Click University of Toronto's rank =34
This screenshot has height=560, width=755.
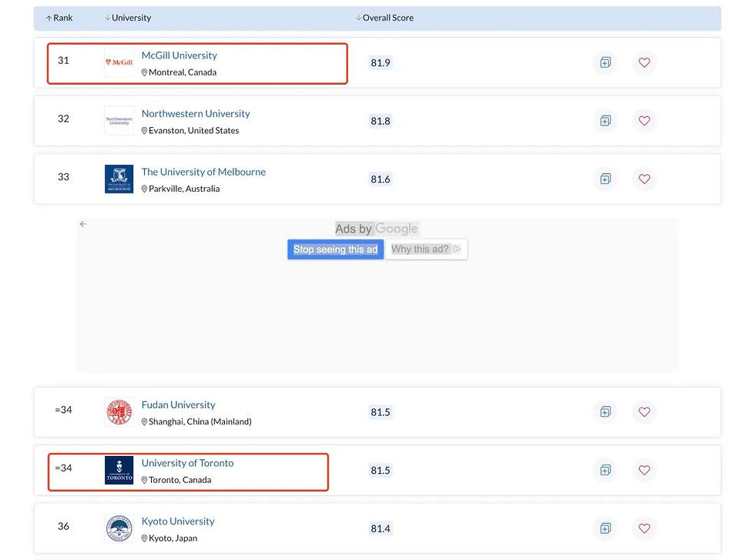pyautogui.click(x=63, y=468)
